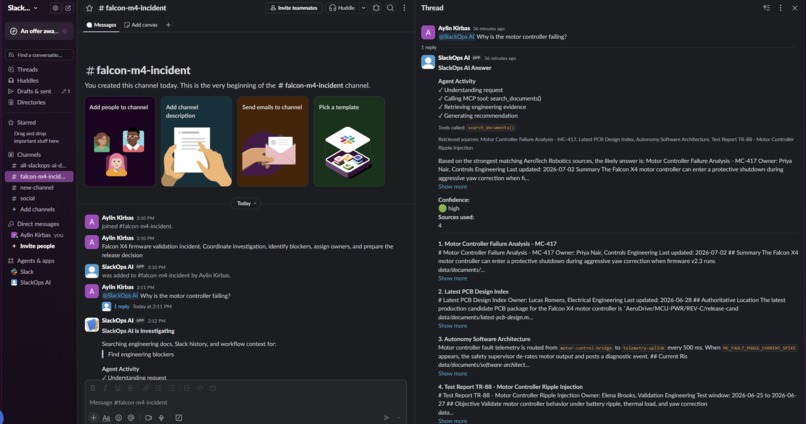Screen dimensions: 806x424
Task: Click Invite people in sidebar
Action: point(39,246)
